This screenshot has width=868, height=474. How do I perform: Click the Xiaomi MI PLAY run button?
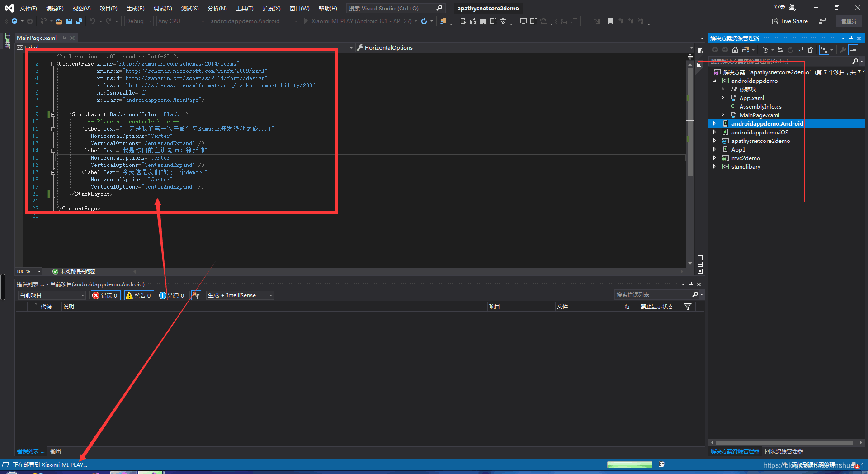pyautogui.click(x=358, y=21)
